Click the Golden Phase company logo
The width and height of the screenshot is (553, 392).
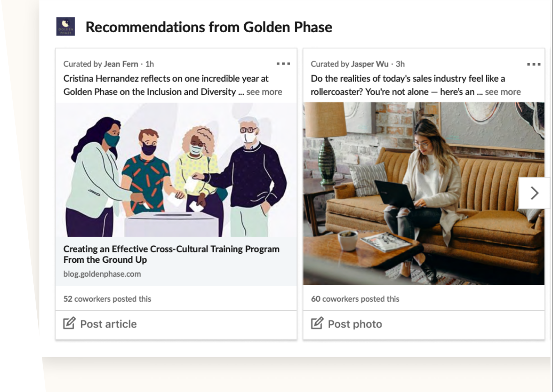point(66,26)
